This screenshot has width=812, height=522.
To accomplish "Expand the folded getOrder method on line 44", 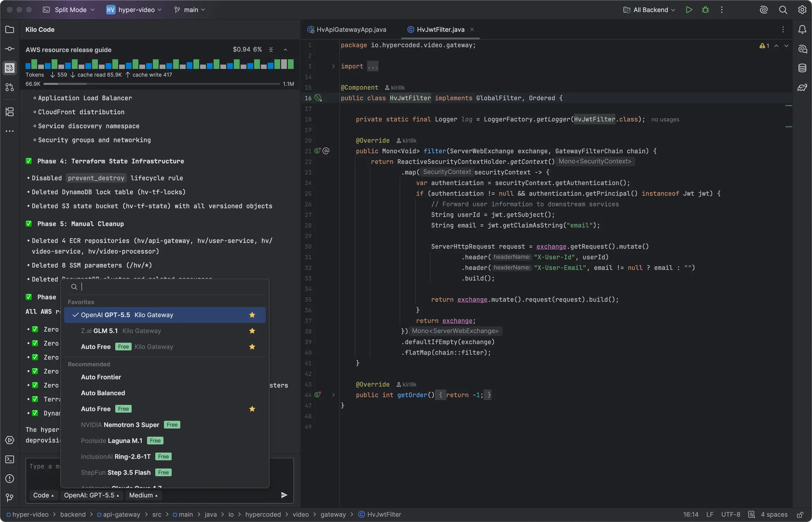I will (x=333, y=395).
